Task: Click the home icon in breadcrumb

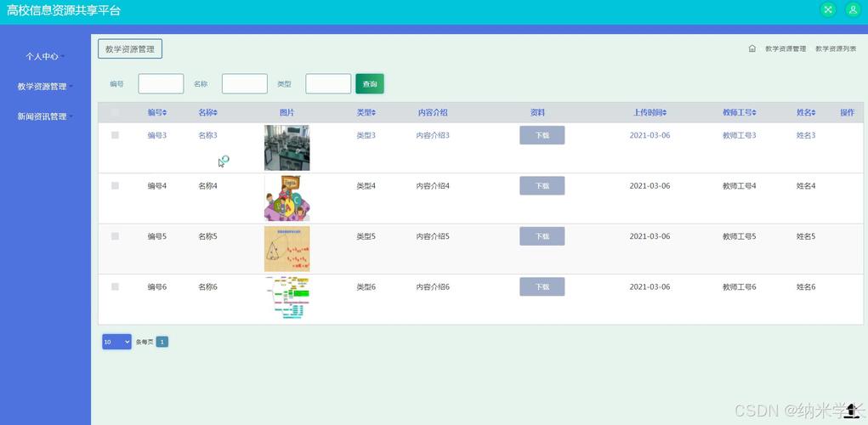Action: [x=752, y=48]
